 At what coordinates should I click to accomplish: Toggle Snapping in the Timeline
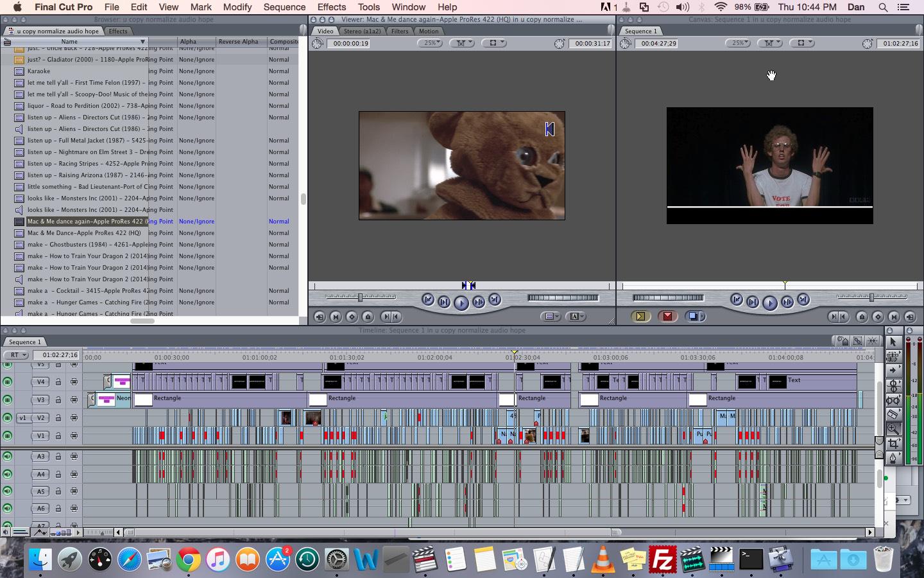point(871,341)
